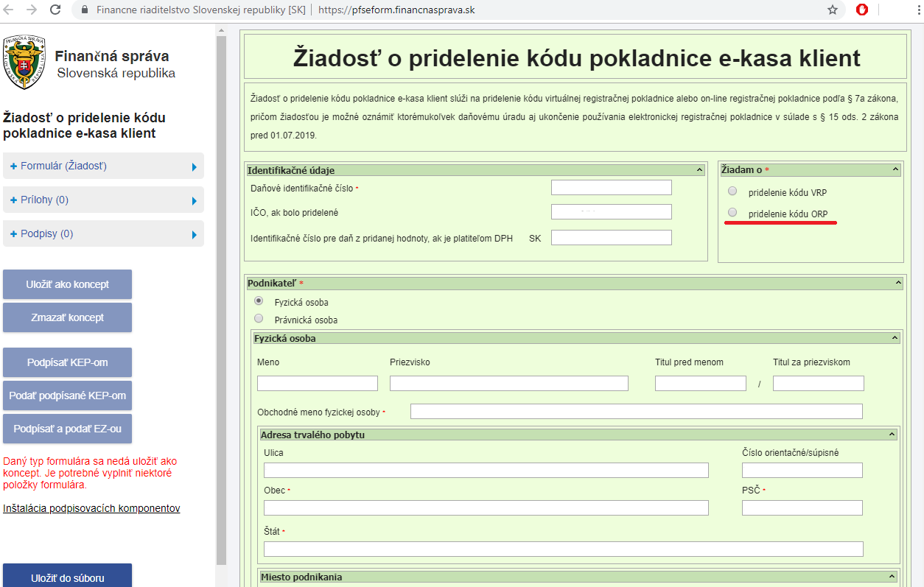Select pridelenie kódu VRP radio
The image size is (924, 587).
[x=732, y=191]
